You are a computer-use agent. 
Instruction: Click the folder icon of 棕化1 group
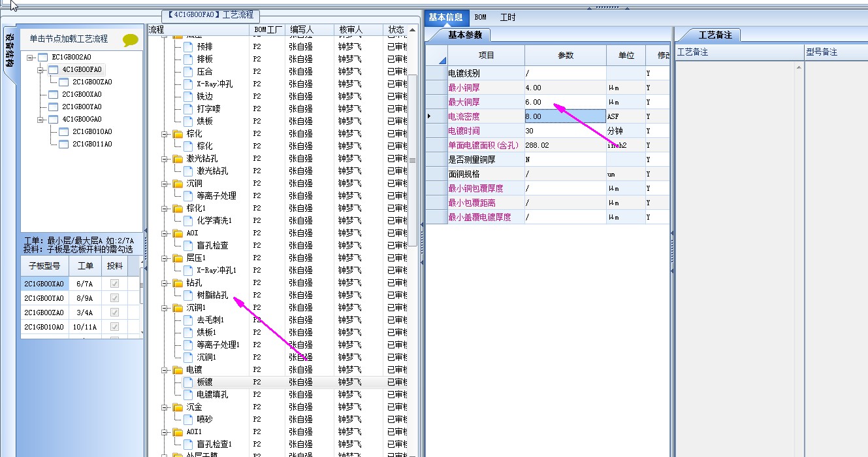[178, 208]
